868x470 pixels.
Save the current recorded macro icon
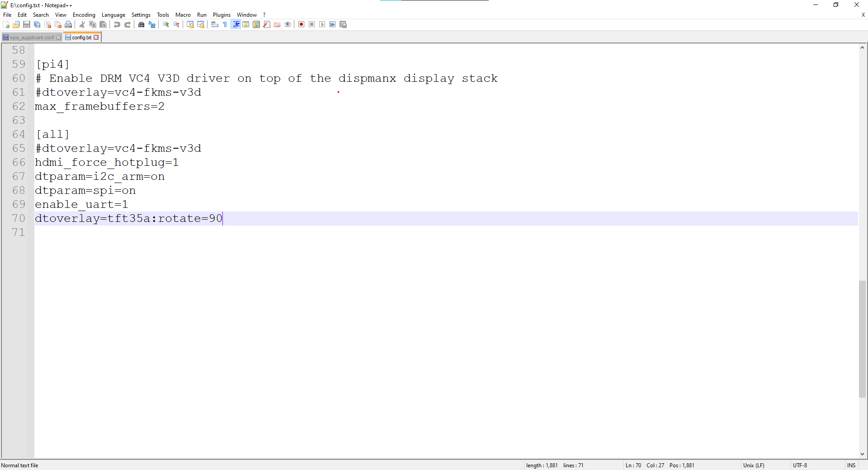(x=343, y=24)
